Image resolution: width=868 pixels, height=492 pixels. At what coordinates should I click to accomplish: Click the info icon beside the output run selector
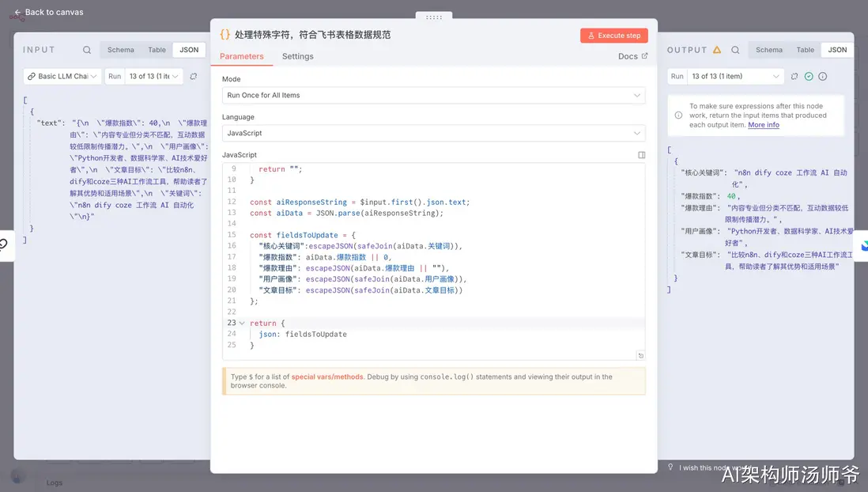pos(823,77)
